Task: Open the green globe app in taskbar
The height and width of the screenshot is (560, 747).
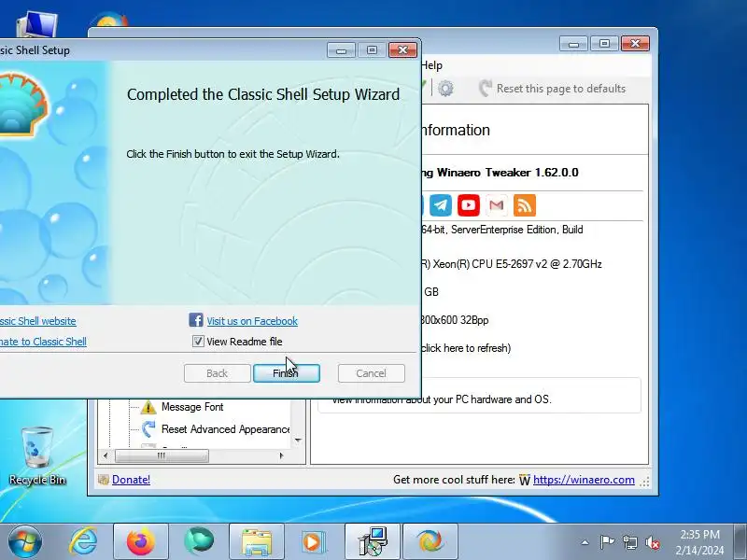Action: pos(199,541)
